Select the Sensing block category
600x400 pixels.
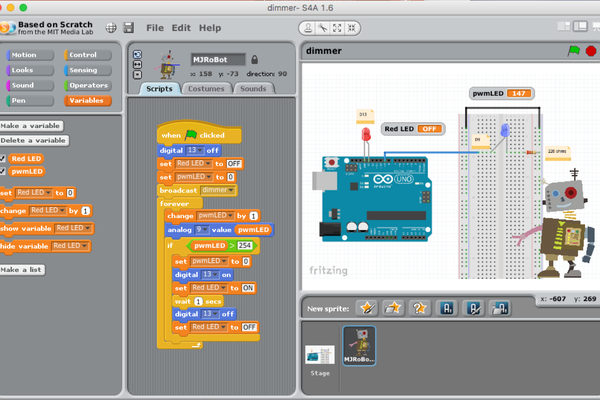88,70
